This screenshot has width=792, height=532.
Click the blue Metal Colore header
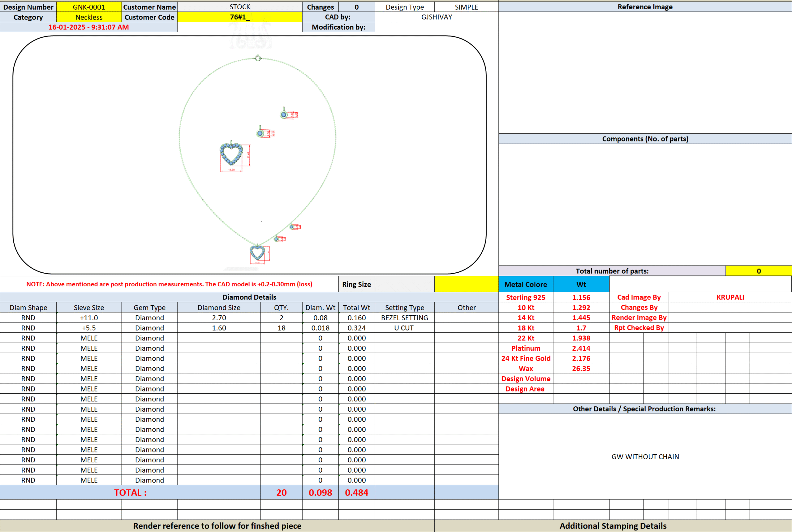[525, 284]
